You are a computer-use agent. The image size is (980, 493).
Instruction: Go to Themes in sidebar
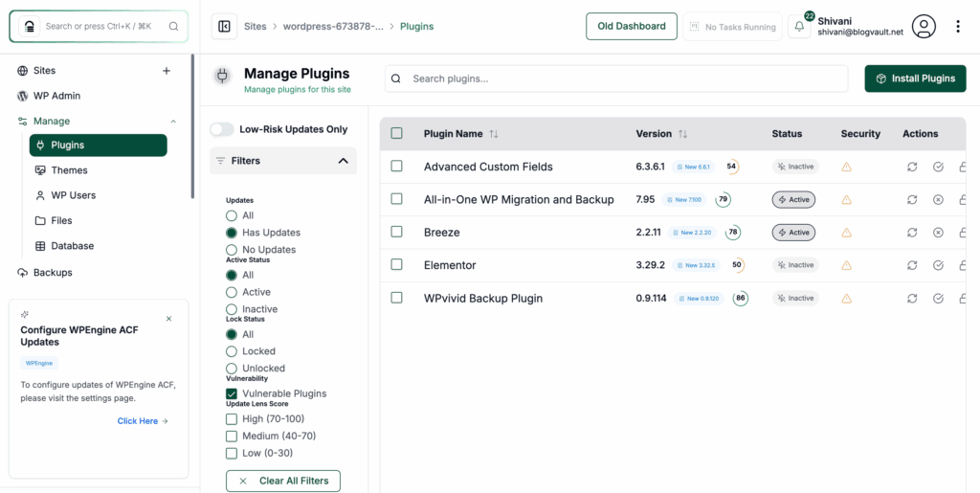point(69,170)
